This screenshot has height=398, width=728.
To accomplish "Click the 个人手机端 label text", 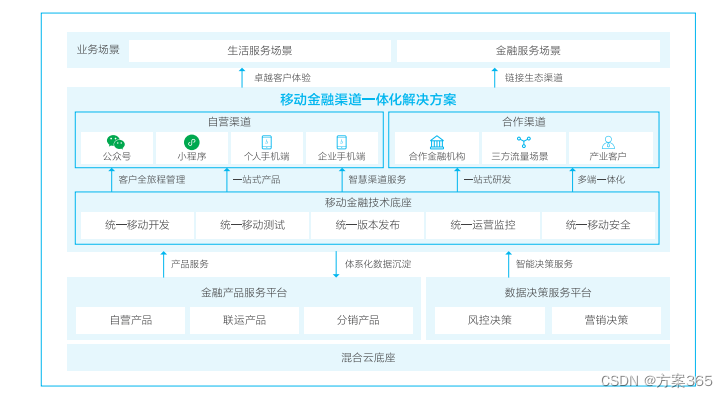I will click(266, 157).
